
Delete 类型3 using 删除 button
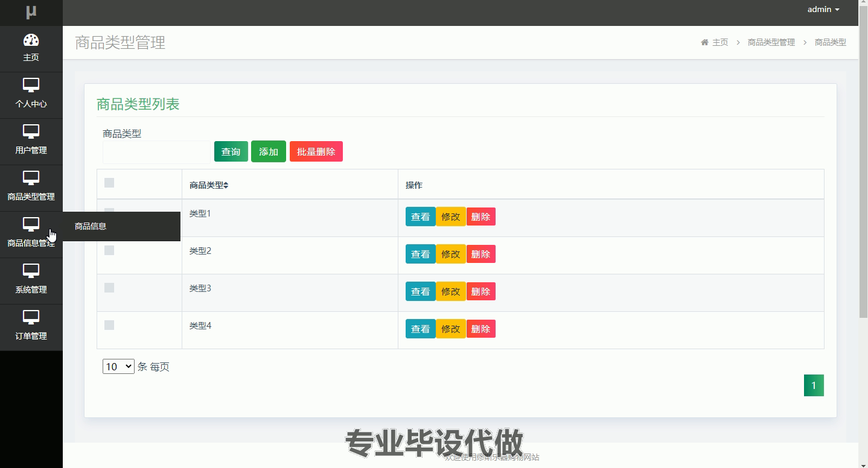(481, 292)
